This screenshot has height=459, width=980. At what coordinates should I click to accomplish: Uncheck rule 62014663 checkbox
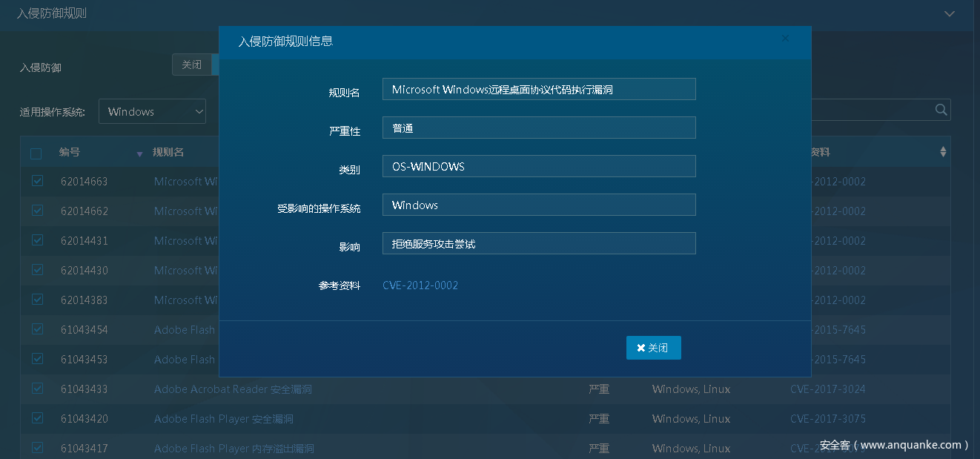point(37,181)
